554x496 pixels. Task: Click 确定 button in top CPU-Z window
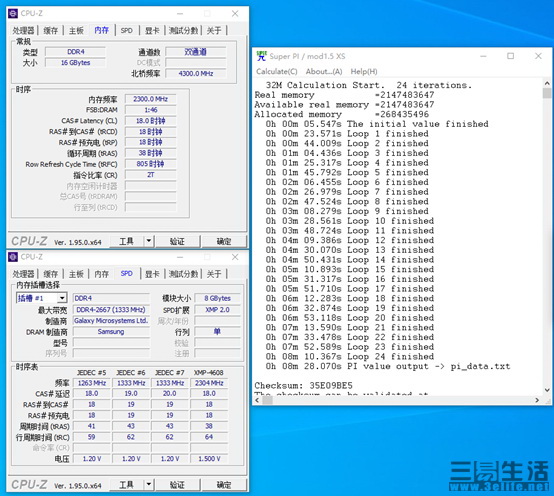pyautogui.click(x=224, y=241)
